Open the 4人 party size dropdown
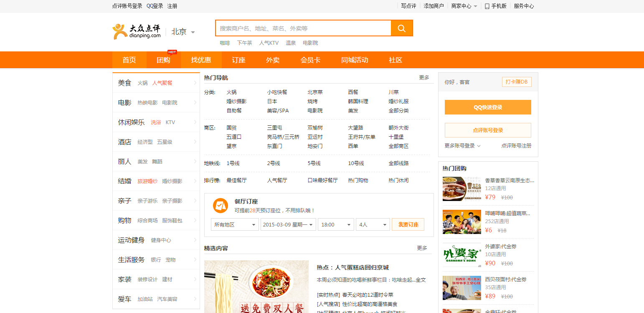 click(x=373, y=224)
